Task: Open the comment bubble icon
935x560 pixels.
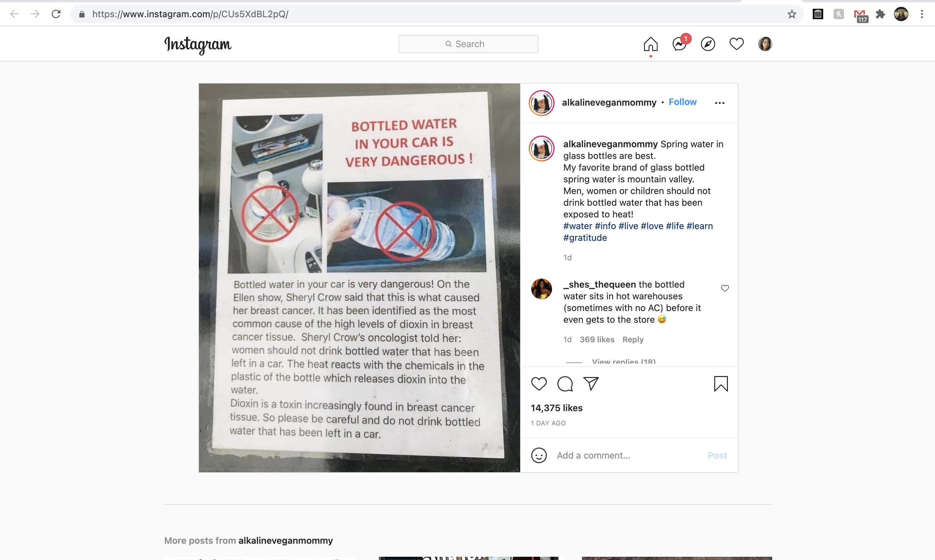Action: [x=565, y=384]
